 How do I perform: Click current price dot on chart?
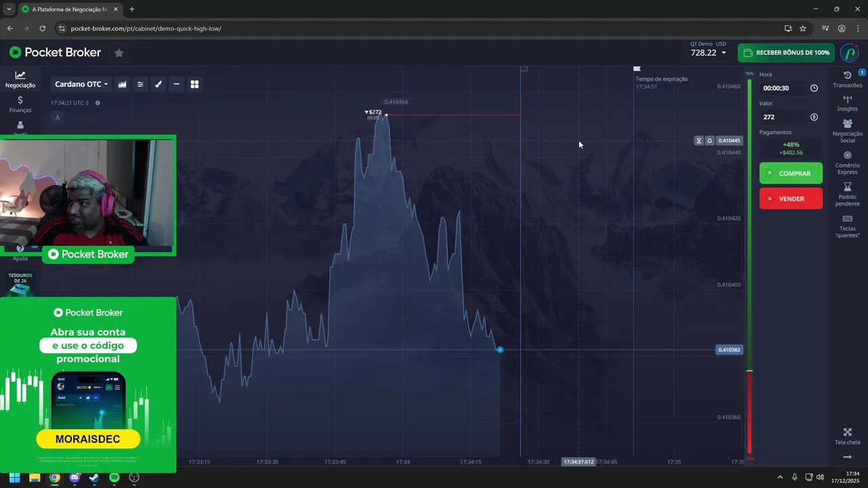pos(500,350)
